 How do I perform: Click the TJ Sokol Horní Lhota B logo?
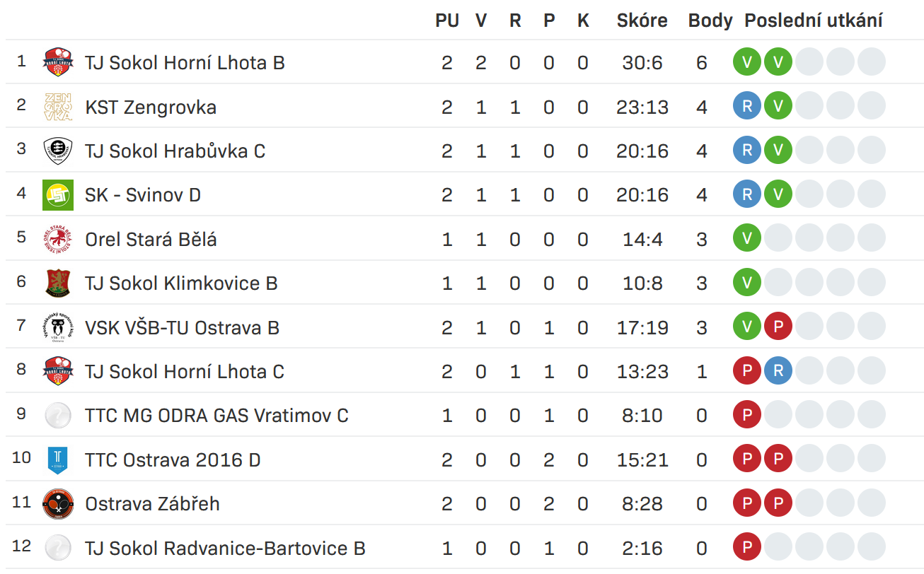[58, 63]
